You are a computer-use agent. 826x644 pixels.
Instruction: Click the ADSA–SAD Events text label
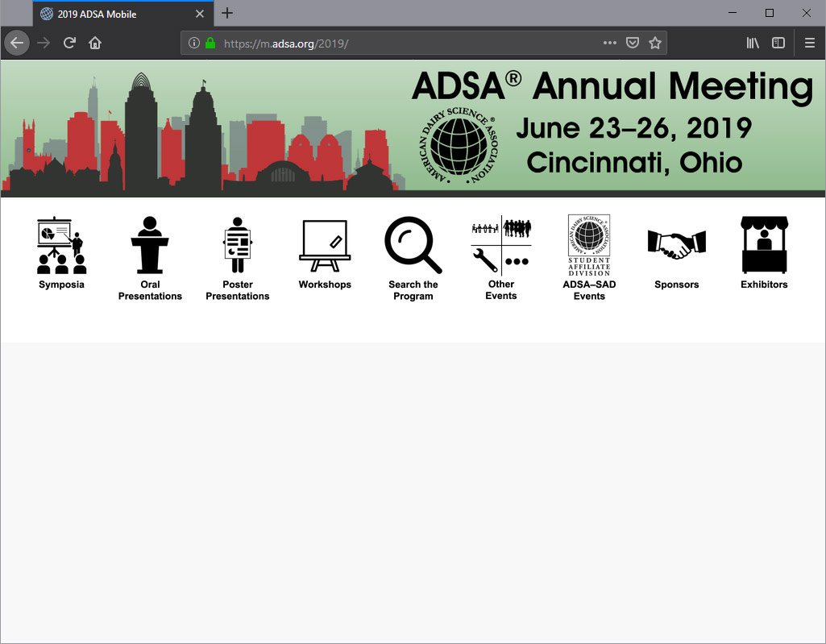[589, 290]
